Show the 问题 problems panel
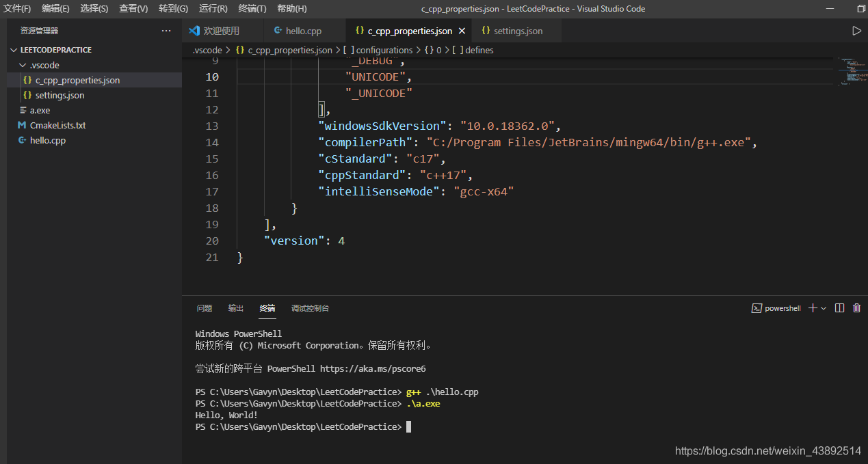 pos(204,308)
